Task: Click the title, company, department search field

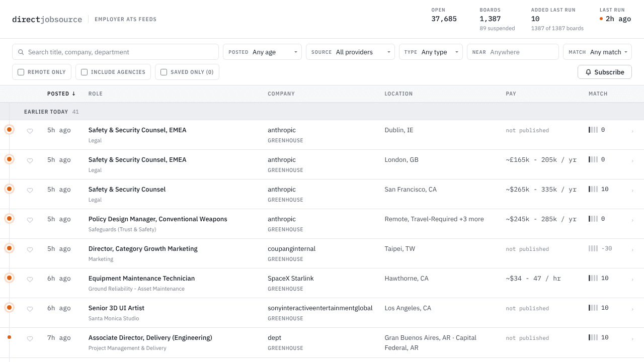Action: tap(115, 52)
